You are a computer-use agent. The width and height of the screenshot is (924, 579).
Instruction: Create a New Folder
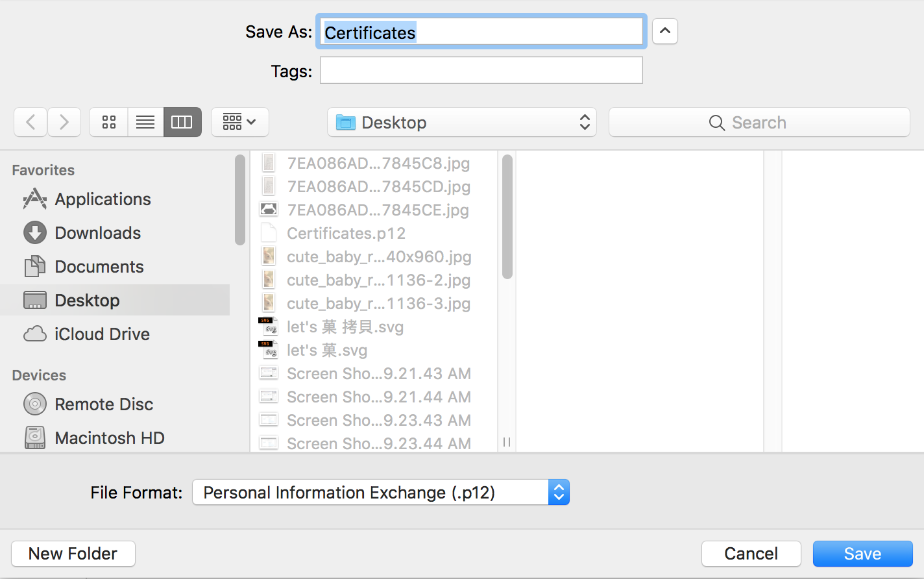click(73, 554)
